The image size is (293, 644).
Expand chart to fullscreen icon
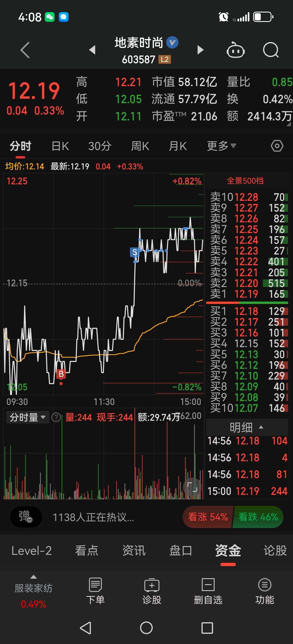(192, 487)
